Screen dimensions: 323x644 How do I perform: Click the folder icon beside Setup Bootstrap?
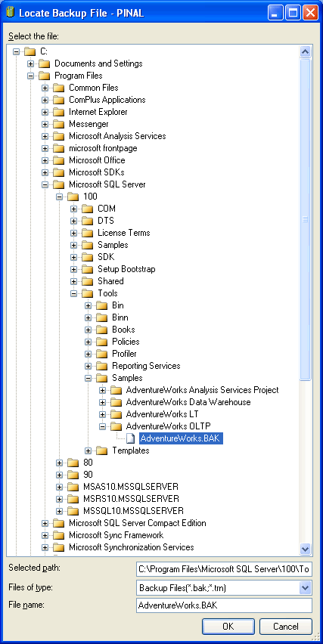click(x=88, y=269)
